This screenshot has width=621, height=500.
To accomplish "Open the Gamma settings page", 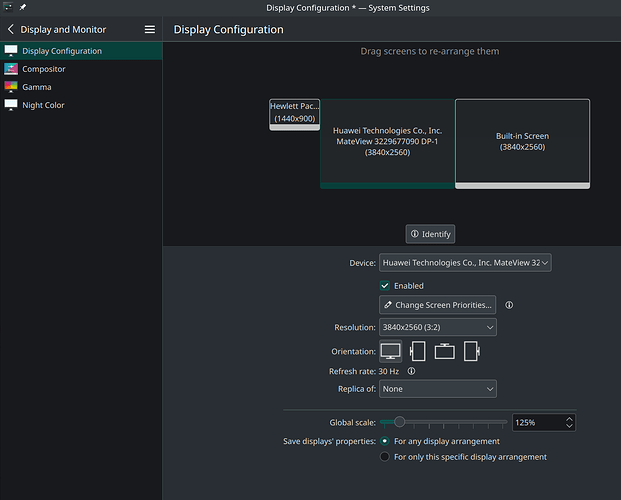I will (81, 87).
